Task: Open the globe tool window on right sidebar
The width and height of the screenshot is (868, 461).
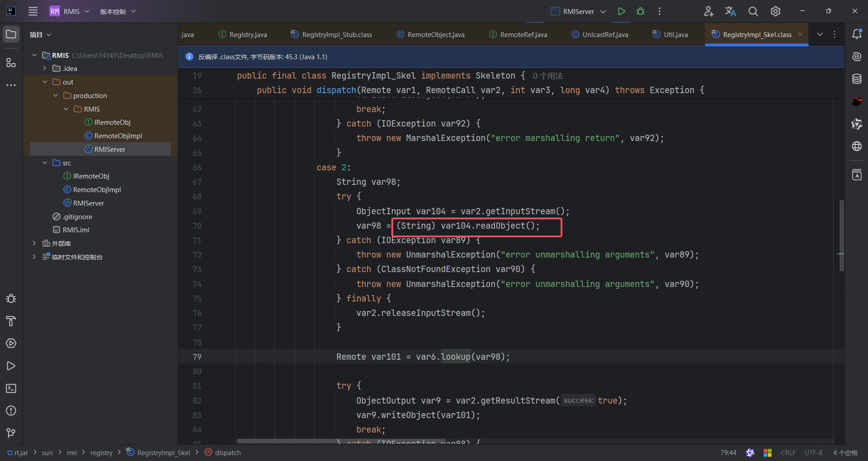Action: pyautogui.click(x=857, y=146)
